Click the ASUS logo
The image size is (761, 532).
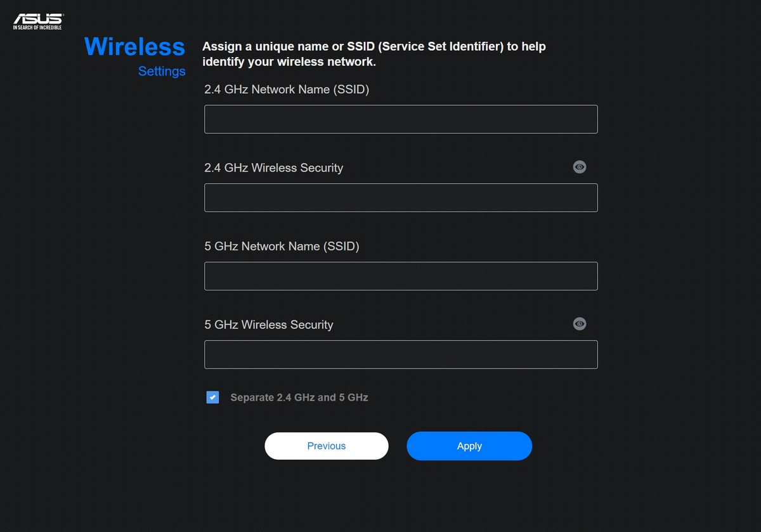38,18
